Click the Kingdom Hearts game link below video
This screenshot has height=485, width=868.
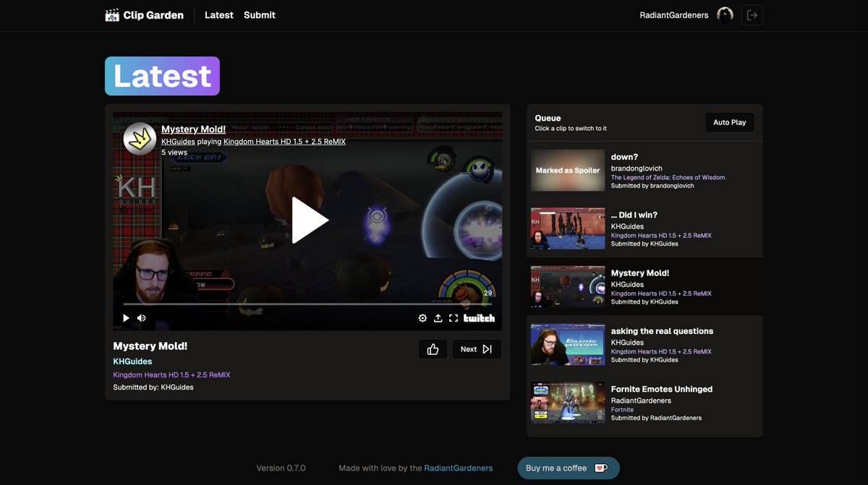click(171, 375)
